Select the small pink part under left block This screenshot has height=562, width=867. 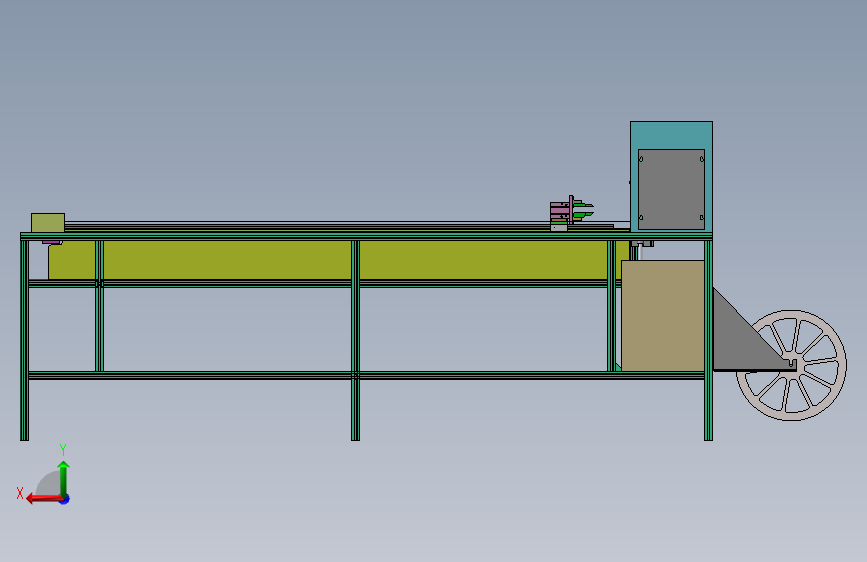point(52,242)
